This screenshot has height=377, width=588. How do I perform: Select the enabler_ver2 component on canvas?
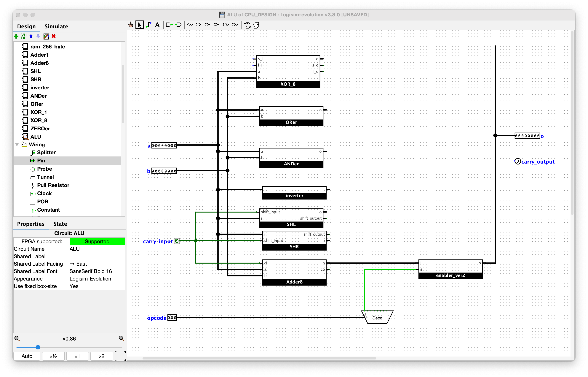(x=450, y=269)
